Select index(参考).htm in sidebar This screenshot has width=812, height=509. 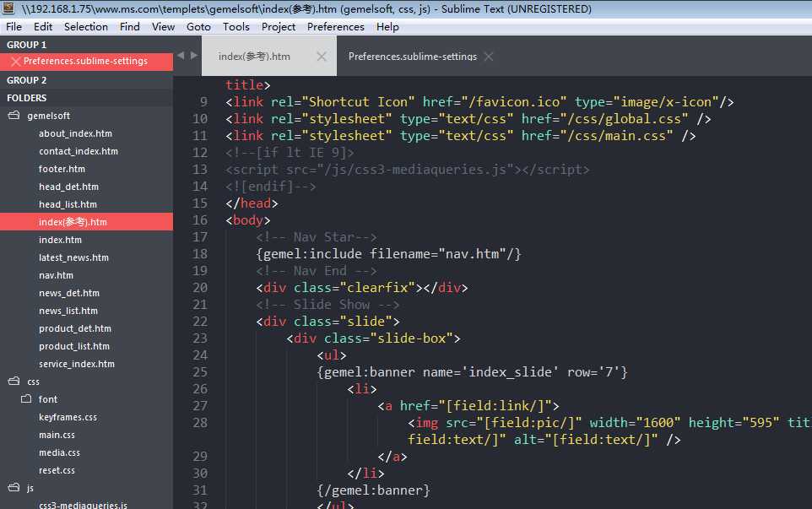(86, 222)
